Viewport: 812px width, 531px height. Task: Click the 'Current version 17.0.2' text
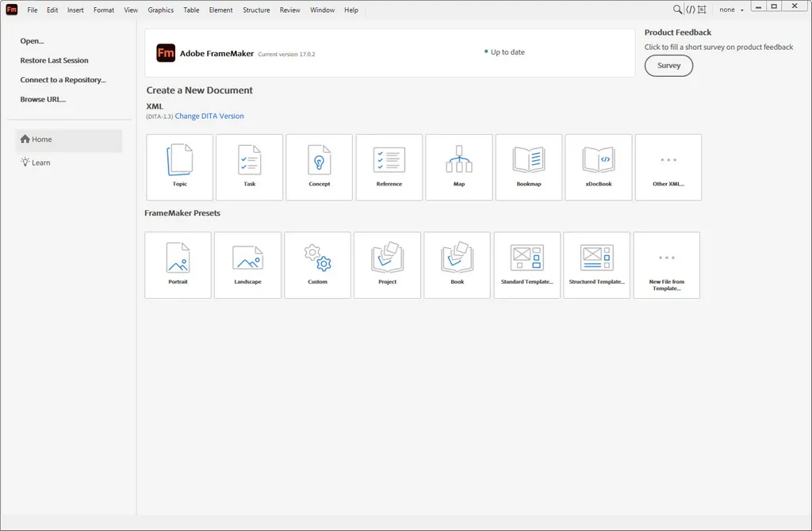coord(286,54)
